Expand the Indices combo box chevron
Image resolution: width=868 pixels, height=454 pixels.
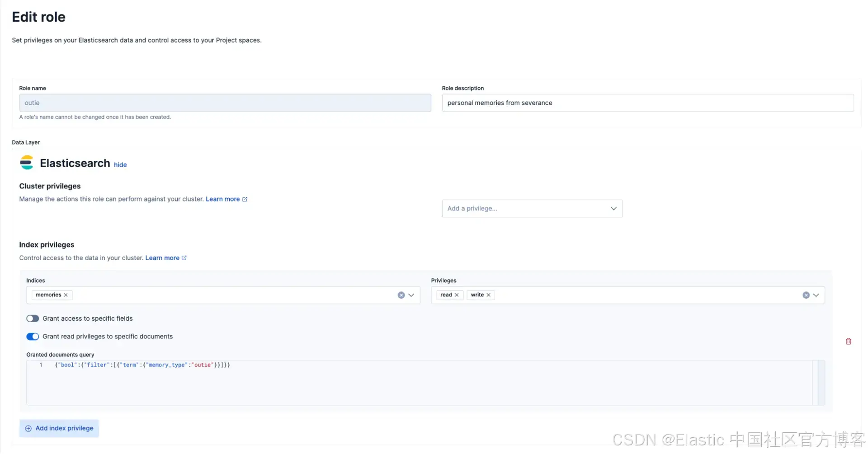pos(411,295)
